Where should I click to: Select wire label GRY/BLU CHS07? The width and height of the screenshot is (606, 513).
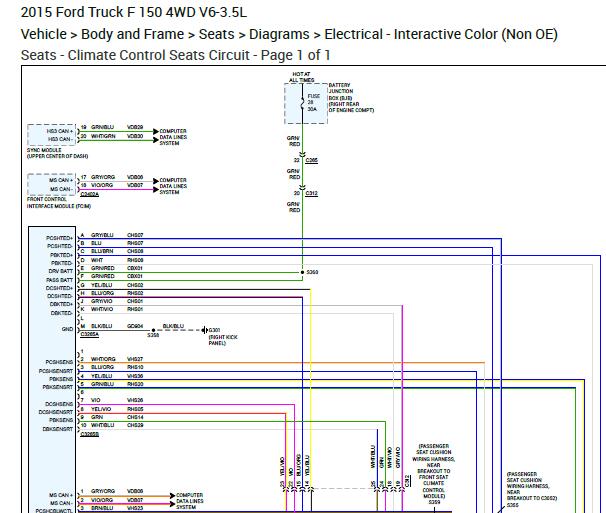[117, 235]
